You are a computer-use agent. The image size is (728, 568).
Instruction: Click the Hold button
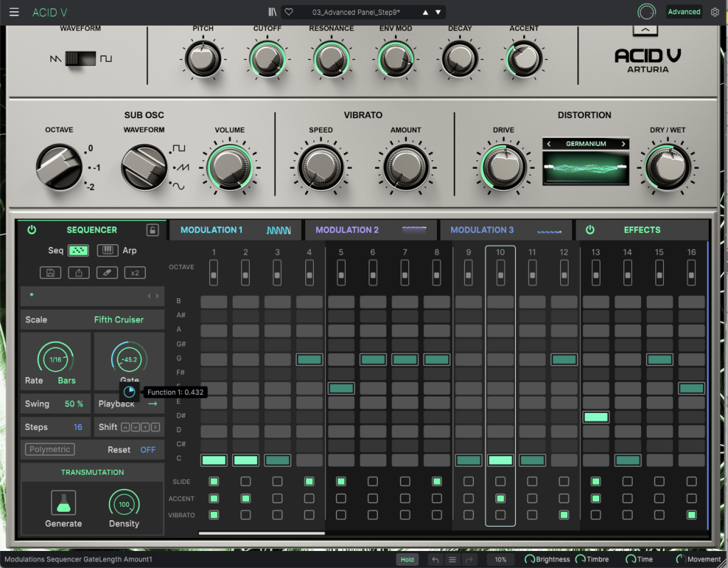(407, 559)
